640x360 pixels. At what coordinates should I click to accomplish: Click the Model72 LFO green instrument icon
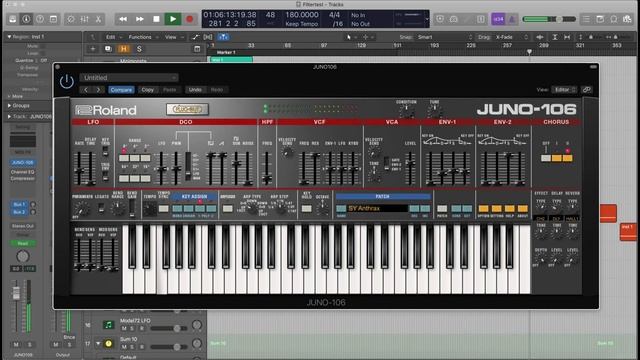[x=108, y=325]
